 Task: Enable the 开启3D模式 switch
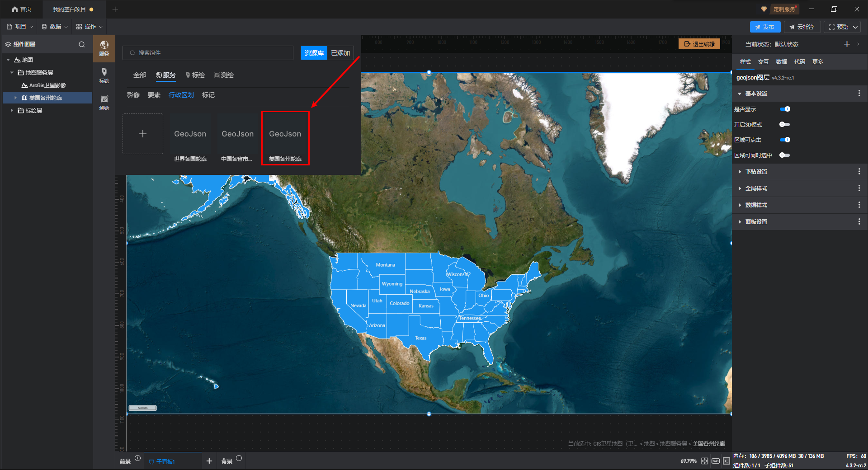pos(785,124)
